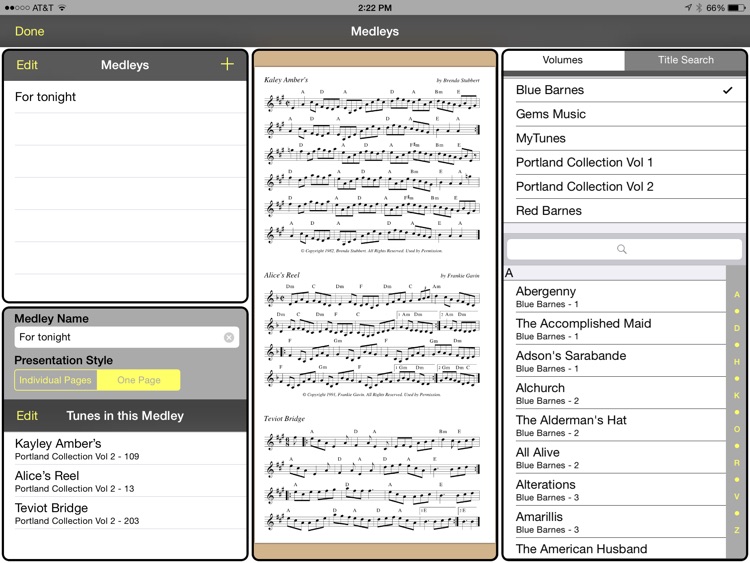Tap Edit beside Tunes in this Medley
The width and height of the screenshot is (750, 563).
[x=27, y=416]
